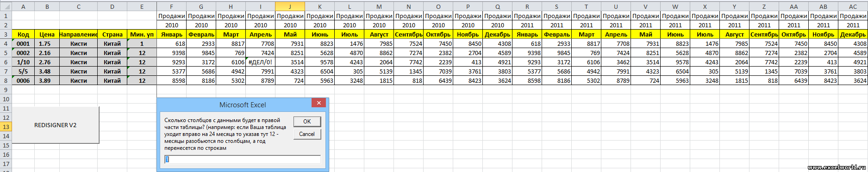Select the 'Код' header cell
The width and height of the screenshot is (868, 172).
click(x=23, y=34)
